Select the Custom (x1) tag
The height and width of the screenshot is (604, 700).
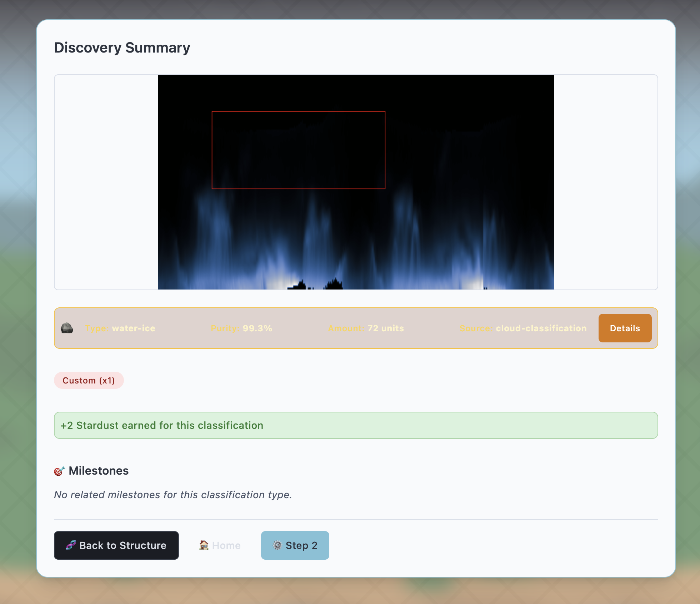pos(89,380)
